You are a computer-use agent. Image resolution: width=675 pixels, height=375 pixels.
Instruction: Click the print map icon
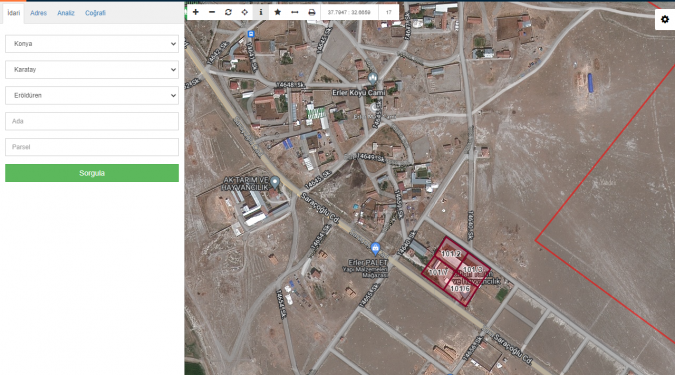(312, 12)
